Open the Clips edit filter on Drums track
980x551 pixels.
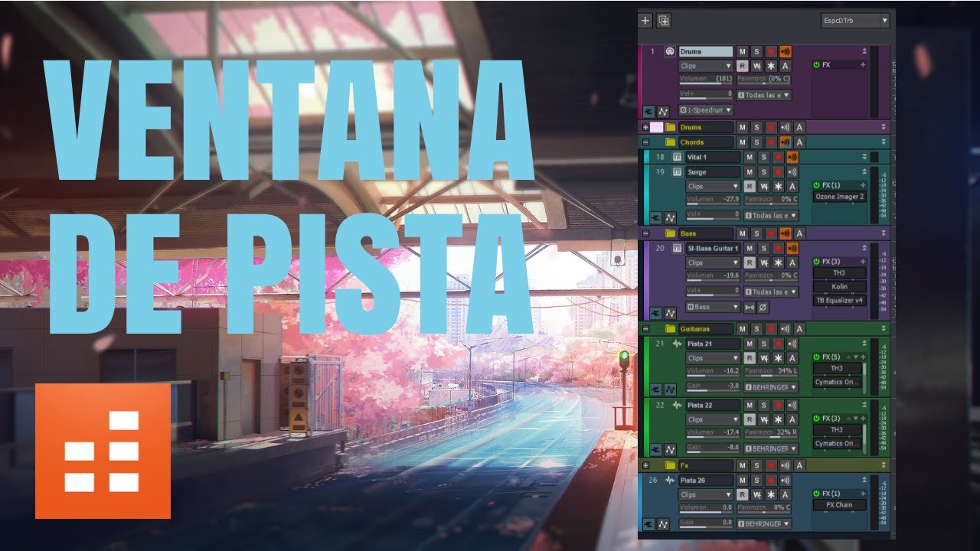click(x=707, y=66)
